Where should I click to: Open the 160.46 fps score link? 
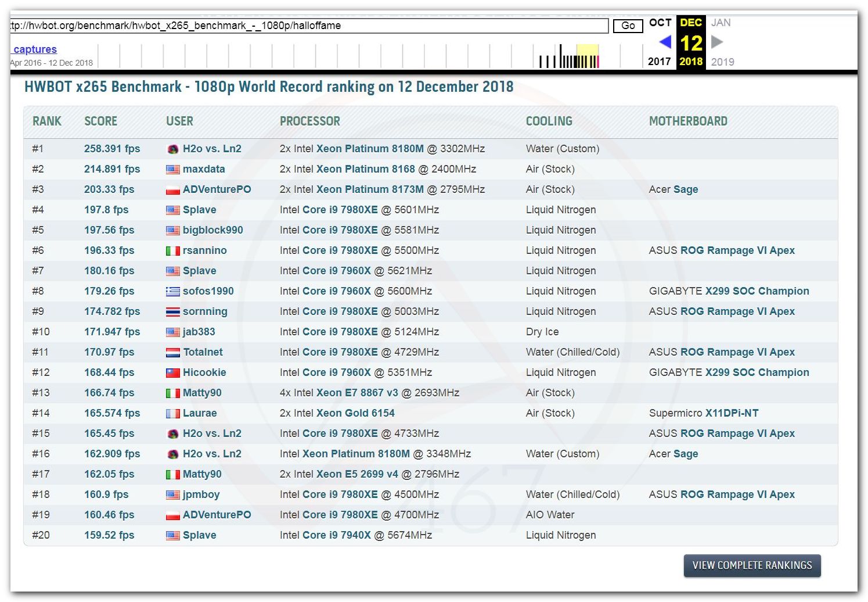109,515
